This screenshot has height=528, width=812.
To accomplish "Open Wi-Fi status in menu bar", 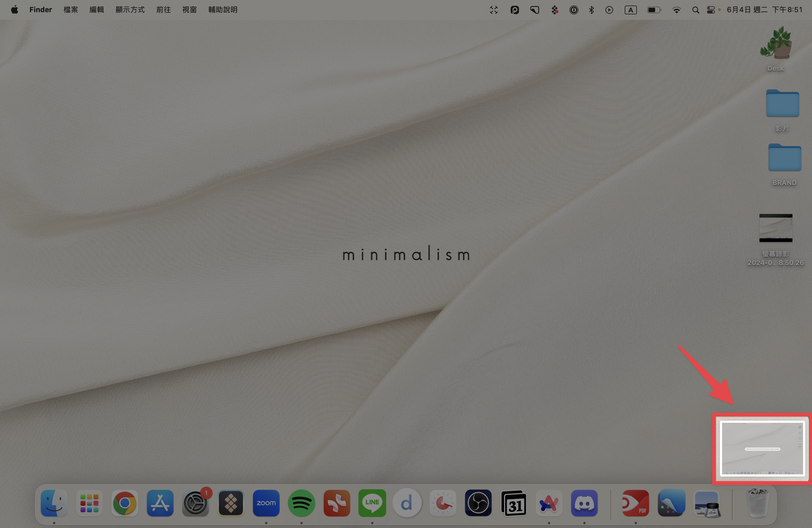I will pos(676,10).
